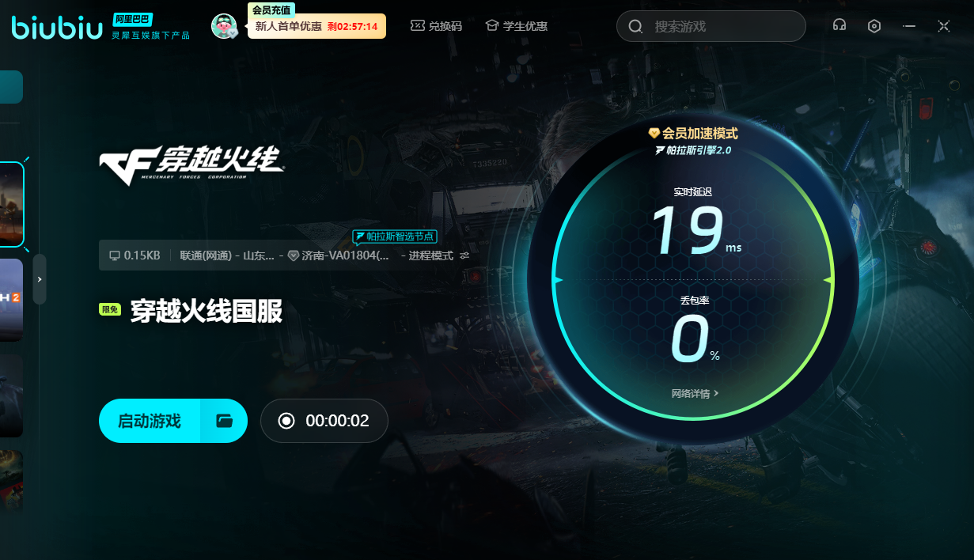
Task: Click the 0% packet loss value
Action: tap(695, 340)
